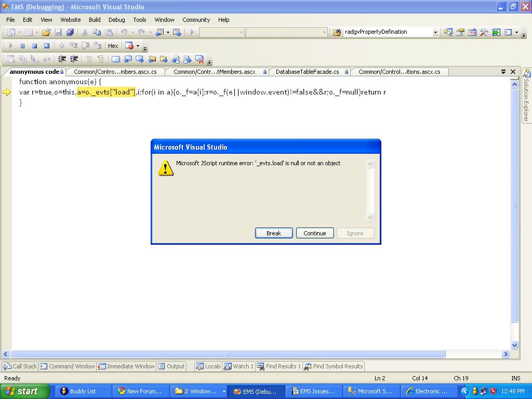This screenshot has width=532, height=399.
Task: Open the Debug menu
Action: [x=117, y=20]
